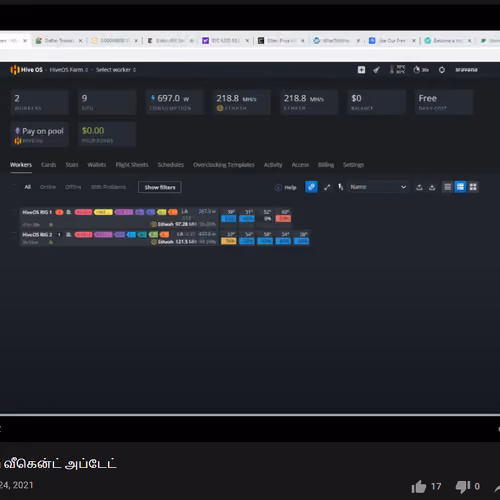Switch to the Flight Sheets tab
Image resolution: width=500 pixels, height=500 pixels.
[132, 165]
